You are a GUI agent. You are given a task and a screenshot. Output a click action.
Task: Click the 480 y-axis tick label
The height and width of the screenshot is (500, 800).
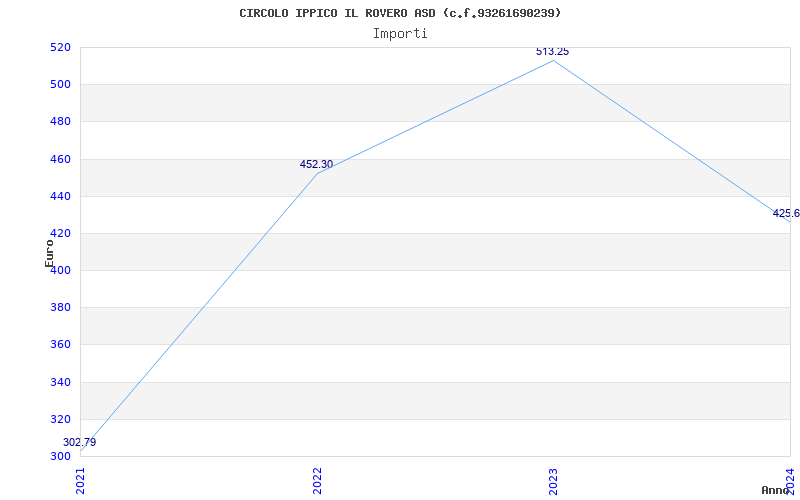(59, 122)
